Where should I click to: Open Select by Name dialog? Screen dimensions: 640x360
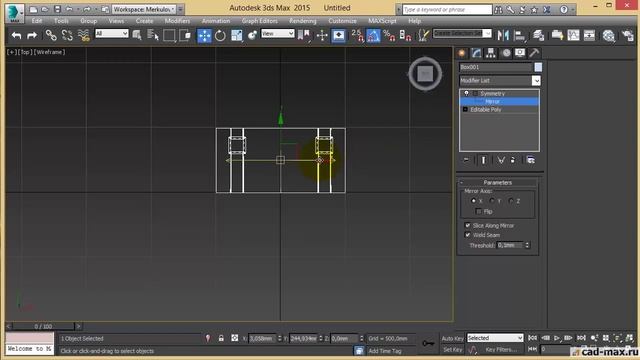coord(153,36)
